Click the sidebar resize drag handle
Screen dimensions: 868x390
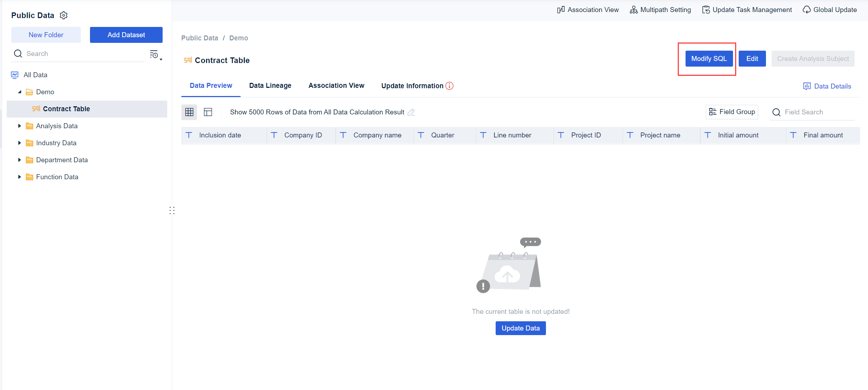(172, 211)
